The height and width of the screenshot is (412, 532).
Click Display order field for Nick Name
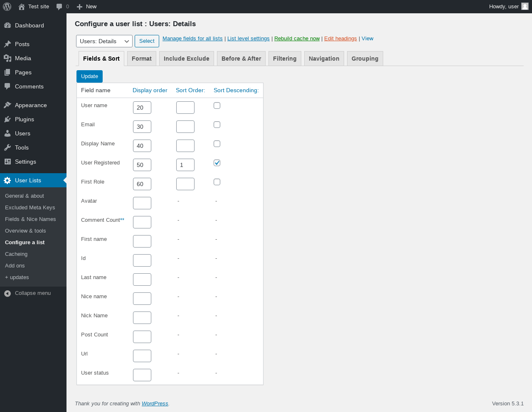pyautogui.click(x=142, y=318)
